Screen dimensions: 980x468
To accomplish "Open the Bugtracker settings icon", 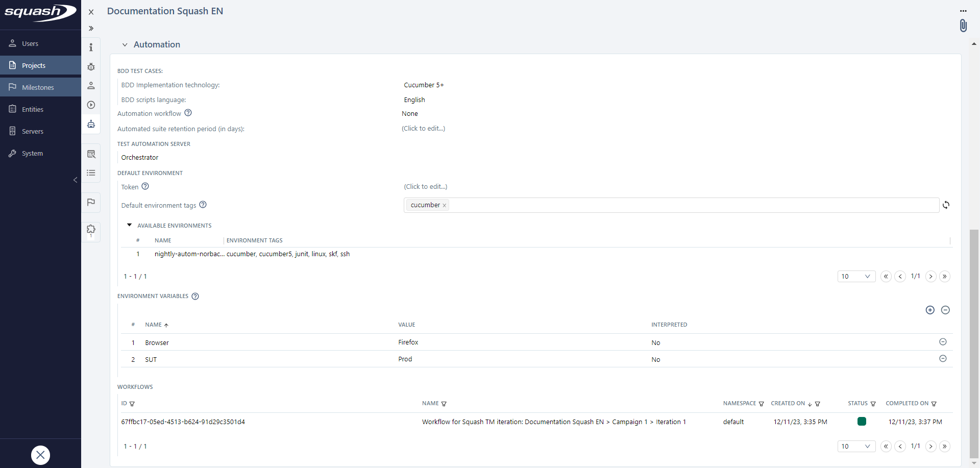I will point(91,67).
